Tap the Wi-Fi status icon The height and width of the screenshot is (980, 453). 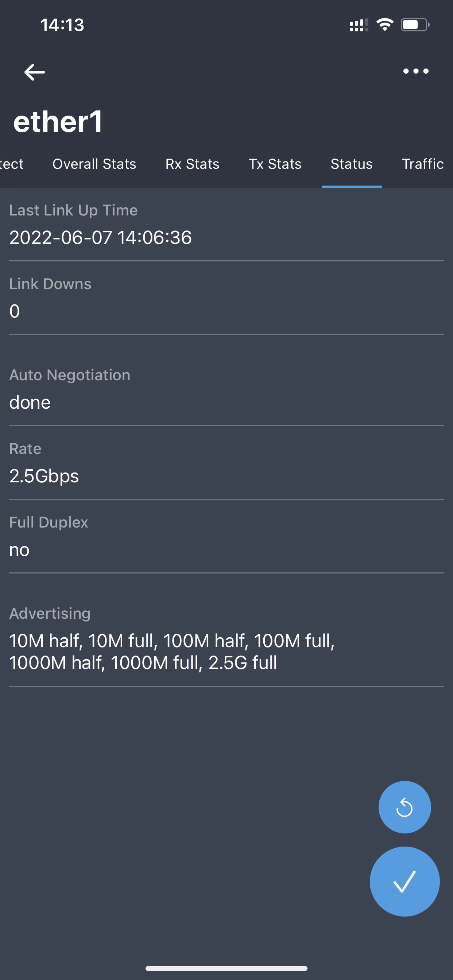pos(384,25)
